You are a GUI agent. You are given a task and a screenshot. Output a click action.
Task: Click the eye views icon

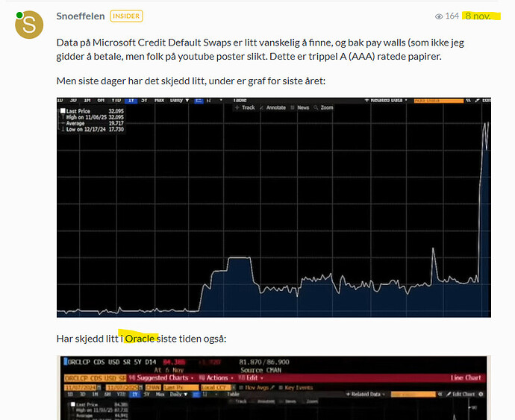pos(439,16)
